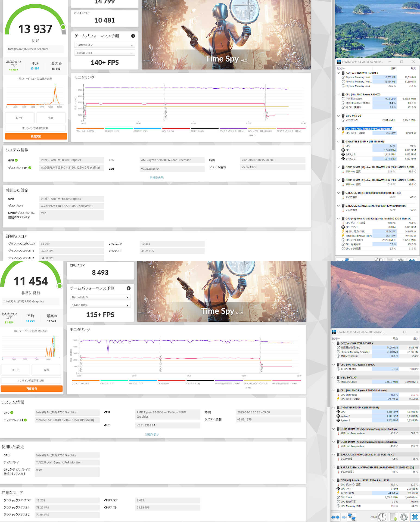420x522 pixels.
Task: Click the clock icon of Memory Clock 2,363.3 MHz row
Action: pyautogui.click(x=338, y=382)
